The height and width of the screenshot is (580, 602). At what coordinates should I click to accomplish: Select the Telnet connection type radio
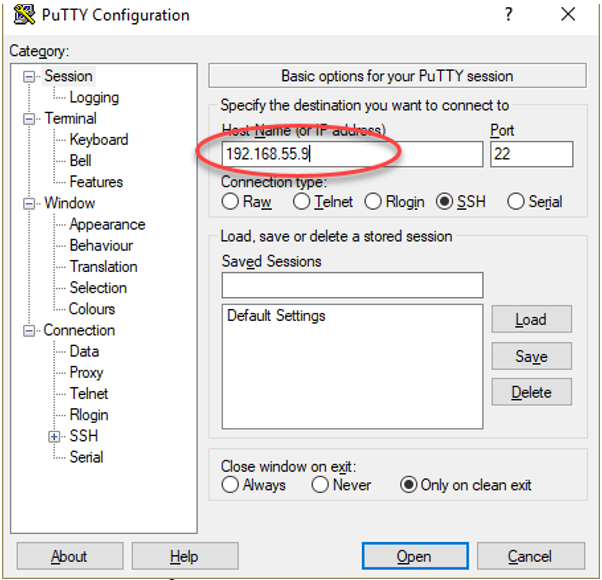point(302,202)
